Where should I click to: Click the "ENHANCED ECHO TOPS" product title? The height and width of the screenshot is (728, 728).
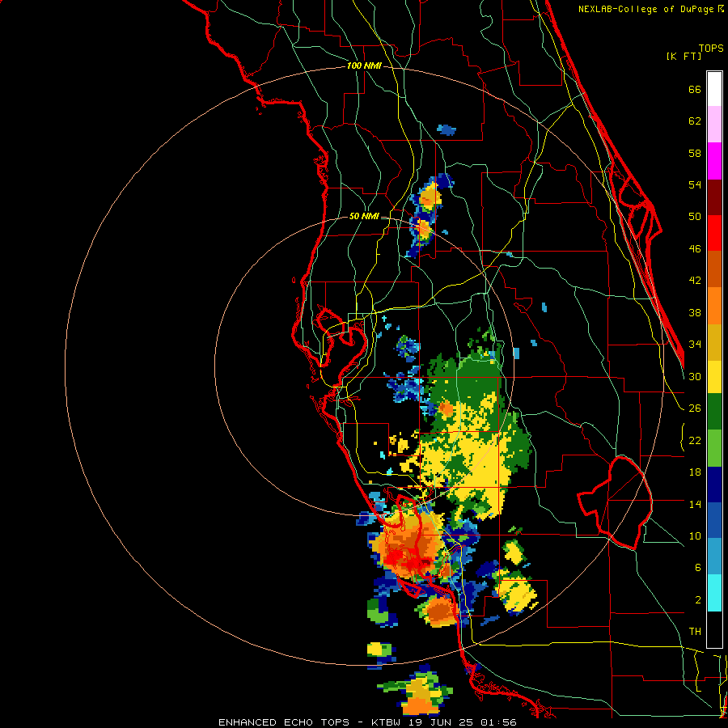284,722
